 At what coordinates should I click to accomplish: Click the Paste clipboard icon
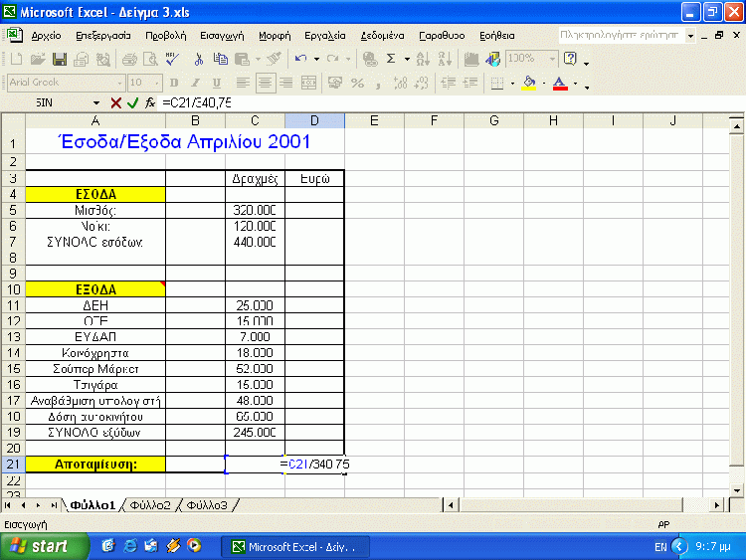(x=242, y=59)
